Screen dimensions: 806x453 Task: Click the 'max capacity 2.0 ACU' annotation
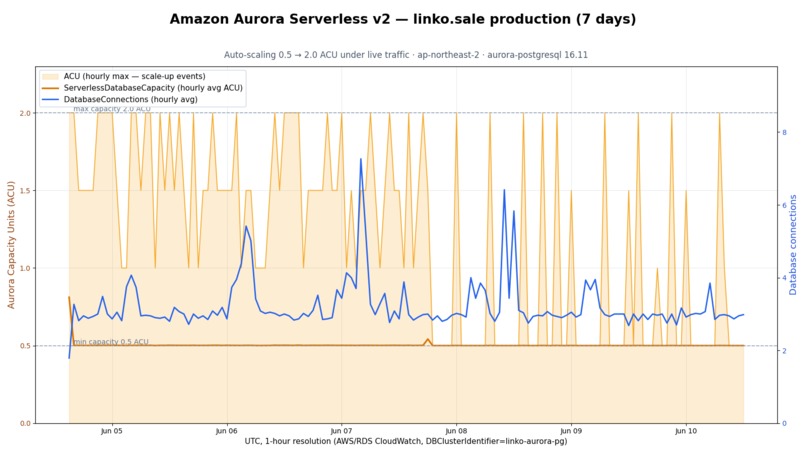112,108
